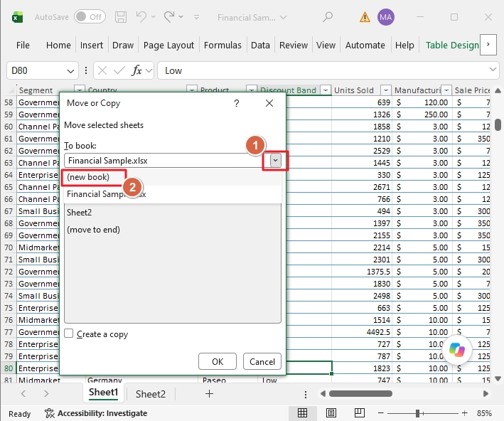Screen dimensions: 504x421
Task: Open the Manufacturing Price filter dropdown
Action: (x=446, y=90)
